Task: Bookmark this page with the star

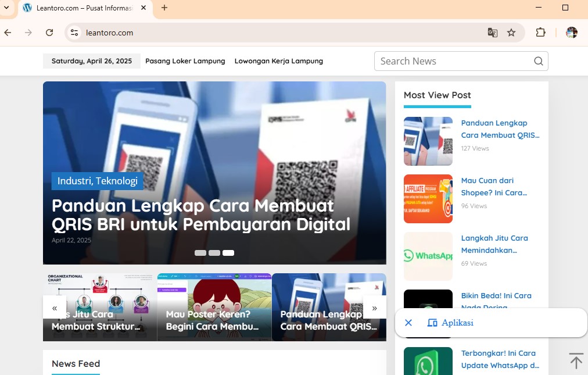Action: [x=511, y=33]
